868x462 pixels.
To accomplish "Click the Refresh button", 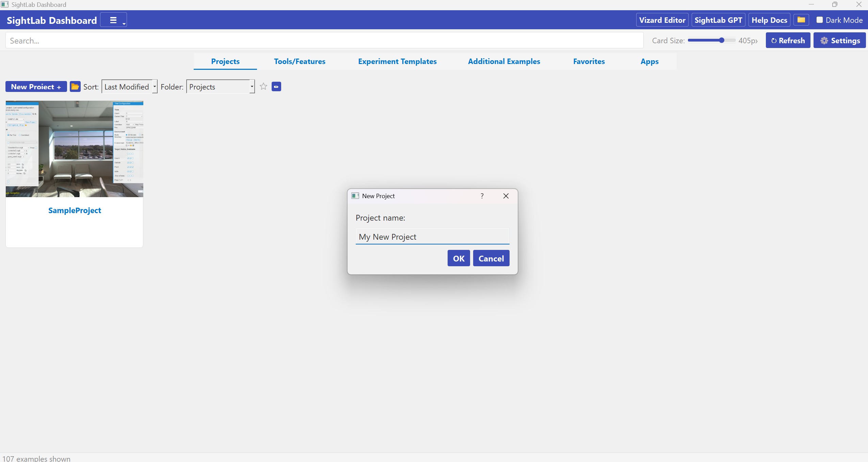I will (788, 41).
